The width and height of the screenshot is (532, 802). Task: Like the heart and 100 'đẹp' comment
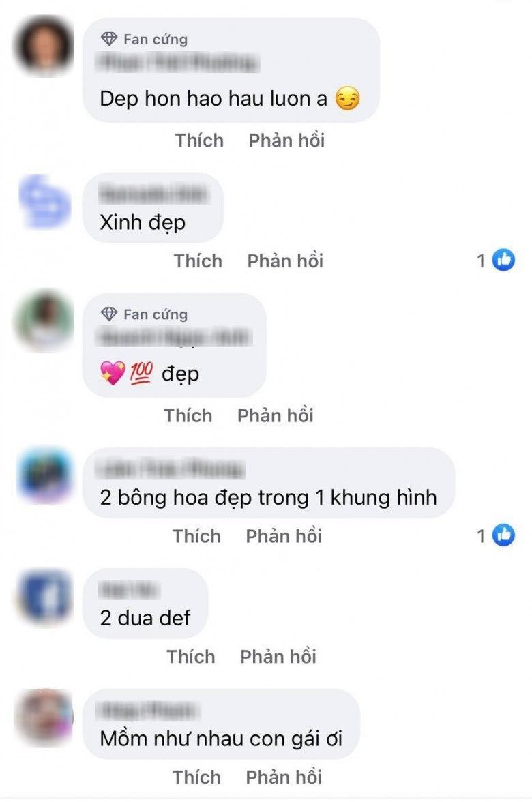188,415
